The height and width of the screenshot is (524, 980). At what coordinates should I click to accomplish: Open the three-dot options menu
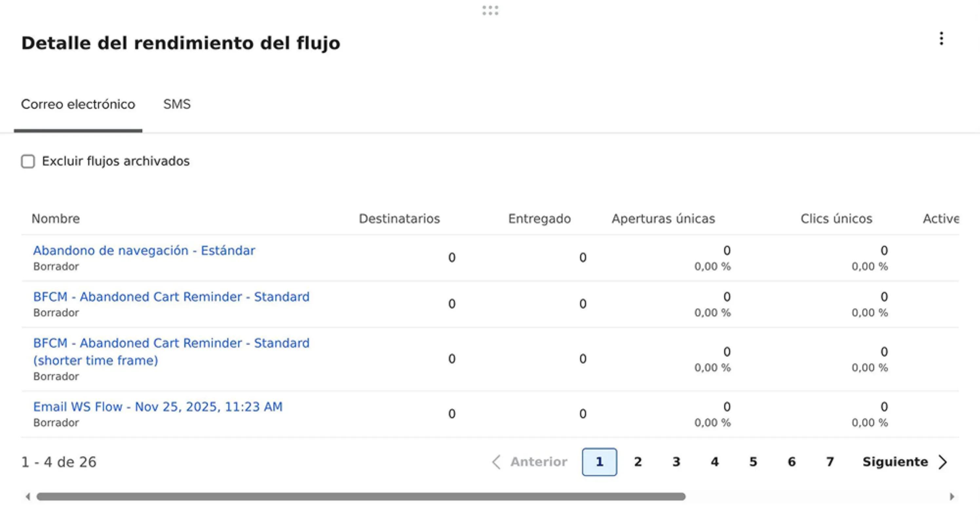coord(941,39)
